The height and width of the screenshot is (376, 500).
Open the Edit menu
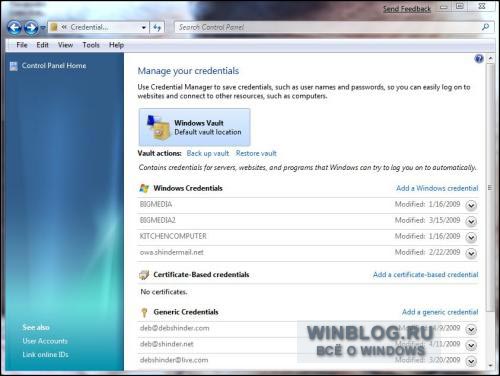(42, 45)
